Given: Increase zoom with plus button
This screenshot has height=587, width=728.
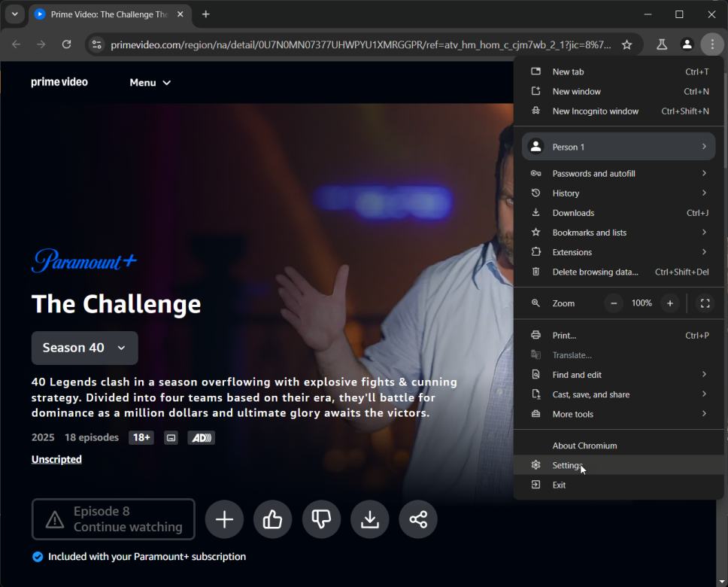Looking at the screenshot, I should pos(670,303).
